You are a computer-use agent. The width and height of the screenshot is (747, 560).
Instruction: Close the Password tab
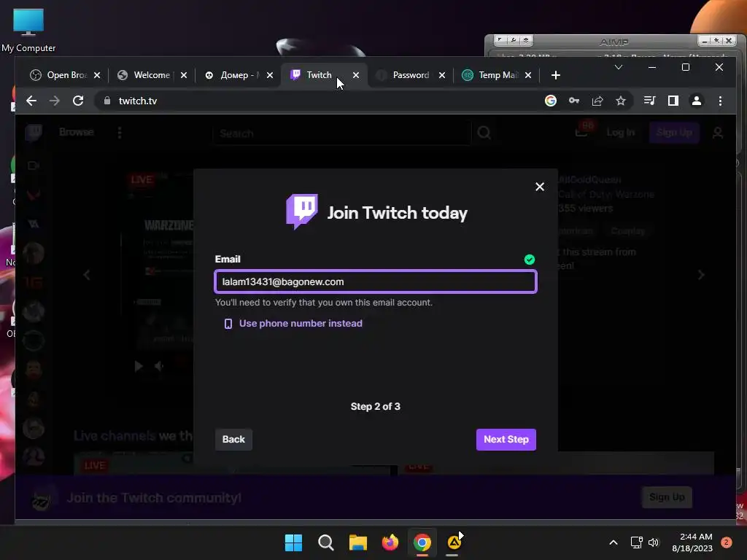[x=442, y=75]
